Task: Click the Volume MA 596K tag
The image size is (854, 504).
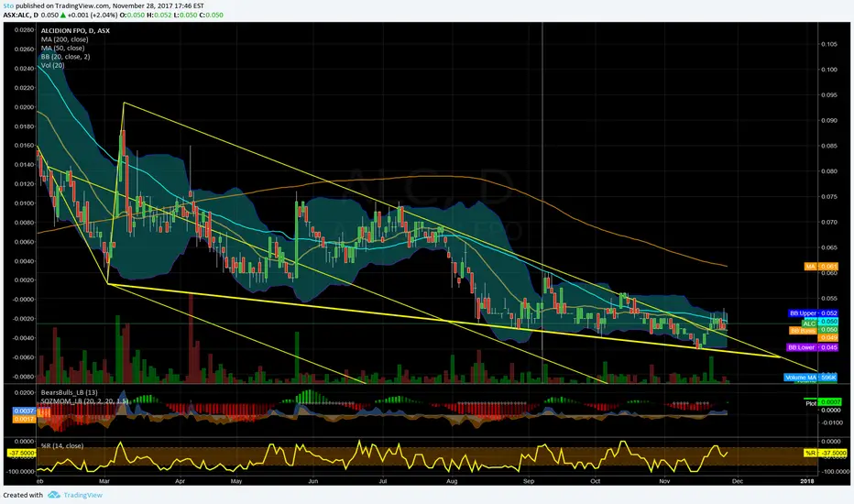Action: tap(810, 377)
